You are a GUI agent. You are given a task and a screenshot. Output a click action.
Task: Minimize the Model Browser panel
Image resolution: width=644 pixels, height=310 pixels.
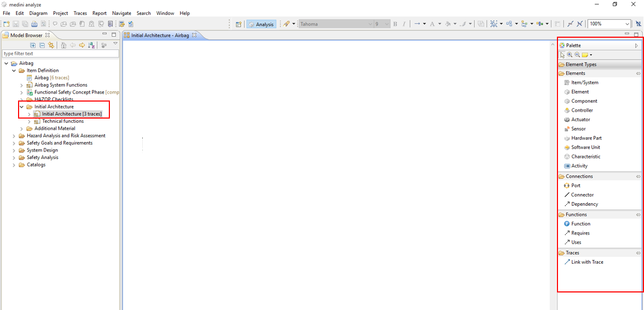(x=105, y=35)
